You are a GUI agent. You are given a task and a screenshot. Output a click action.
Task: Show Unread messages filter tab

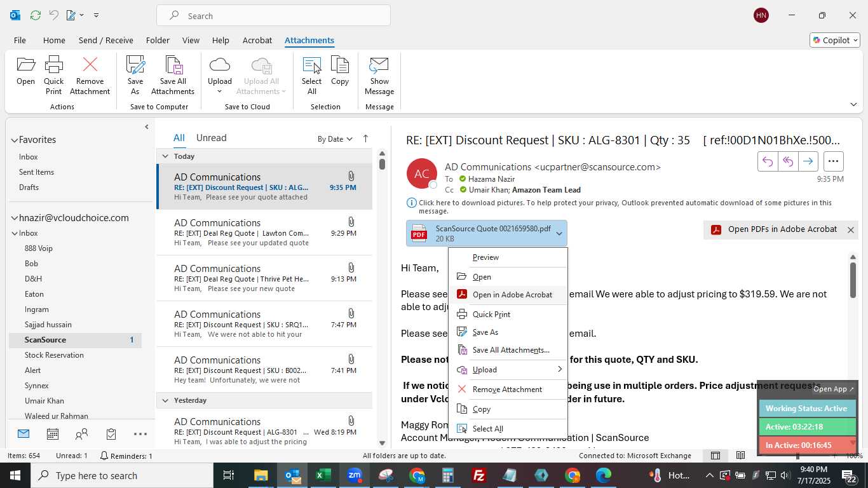[211, 138]
